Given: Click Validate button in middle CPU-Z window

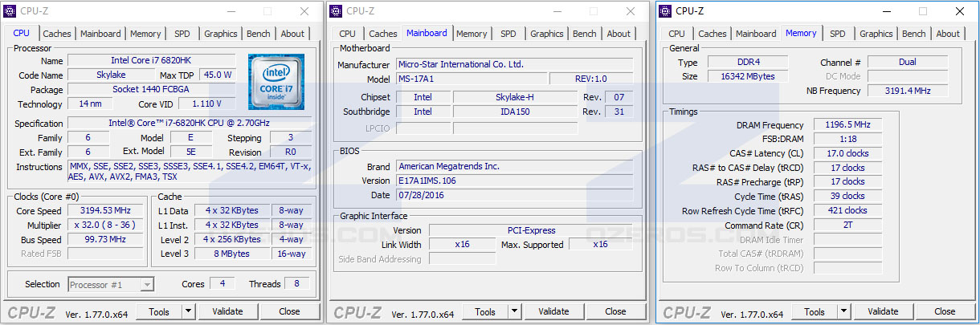Looking at the screenshot, I should click(553, 311).
